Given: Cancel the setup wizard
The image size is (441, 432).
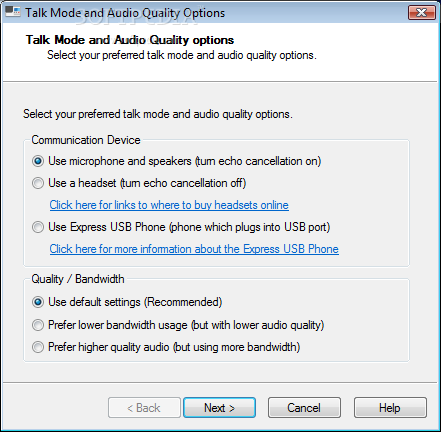Looking at the screenshot, I should click(304, 408).
